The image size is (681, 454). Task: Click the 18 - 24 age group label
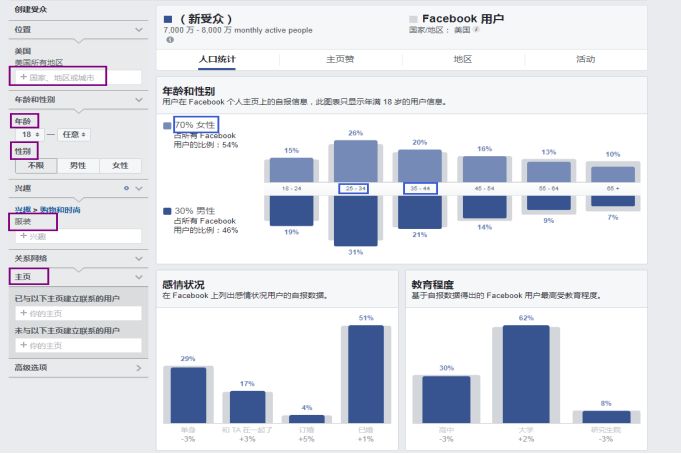click(x=291, y=189)
